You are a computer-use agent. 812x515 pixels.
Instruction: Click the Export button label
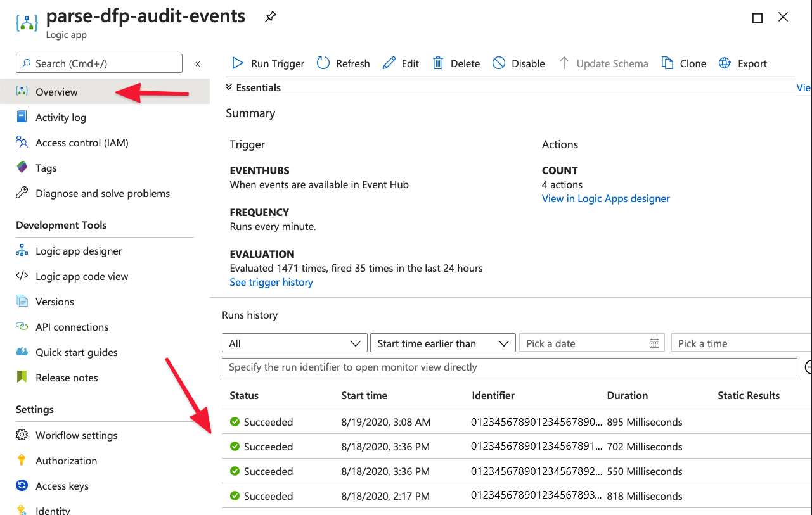point(752,63)
